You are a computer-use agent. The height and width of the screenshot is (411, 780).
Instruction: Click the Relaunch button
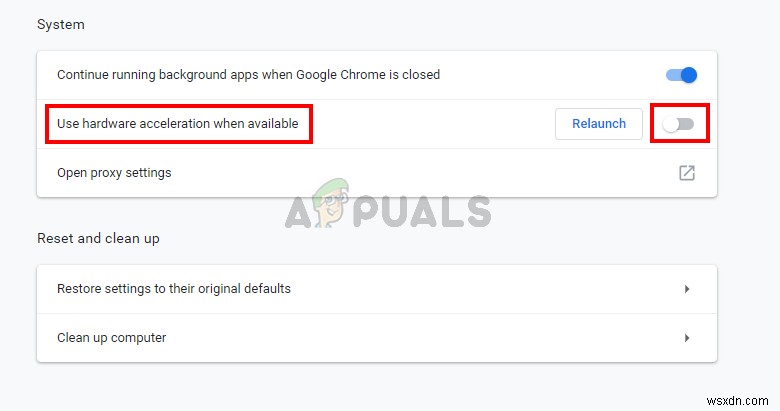pyautogui.click(x=599, y=124)
